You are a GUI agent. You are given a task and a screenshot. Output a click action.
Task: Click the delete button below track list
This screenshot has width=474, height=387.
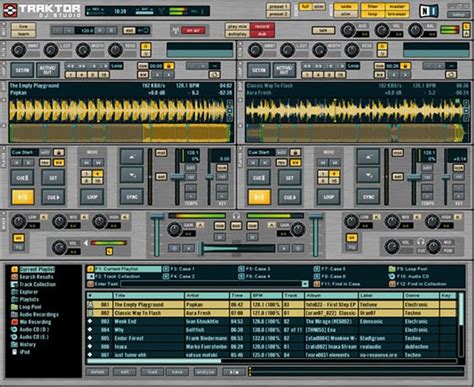pyautogui.click(x=98, y=371)
